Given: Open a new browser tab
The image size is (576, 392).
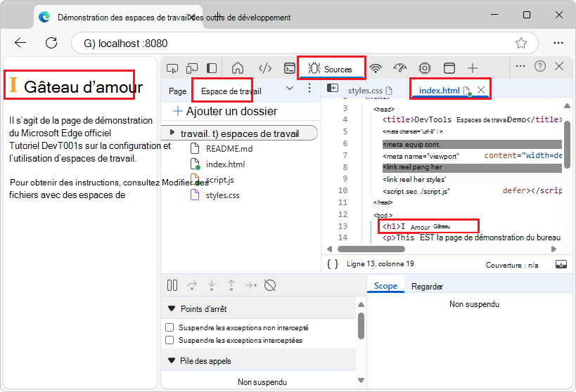Looking at the screenshot, I should pyautogui.click(x=218, y=17).
